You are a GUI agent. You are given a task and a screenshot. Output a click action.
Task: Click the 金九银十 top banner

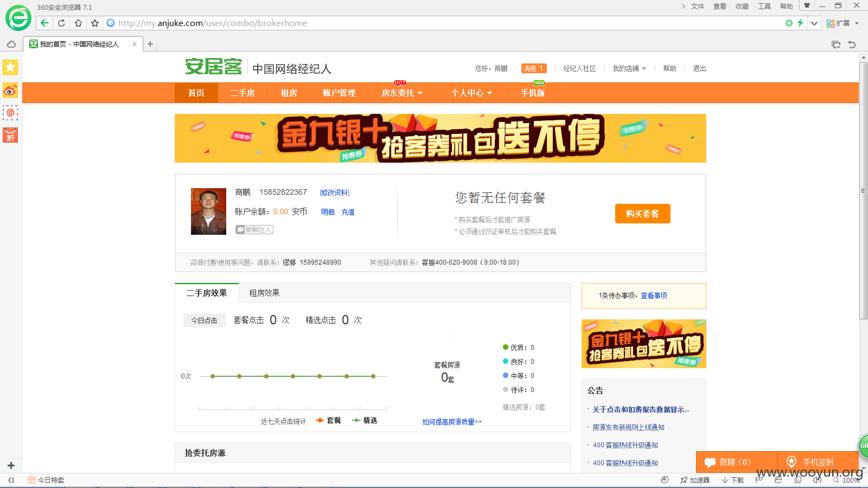click(x=441, y=138)
